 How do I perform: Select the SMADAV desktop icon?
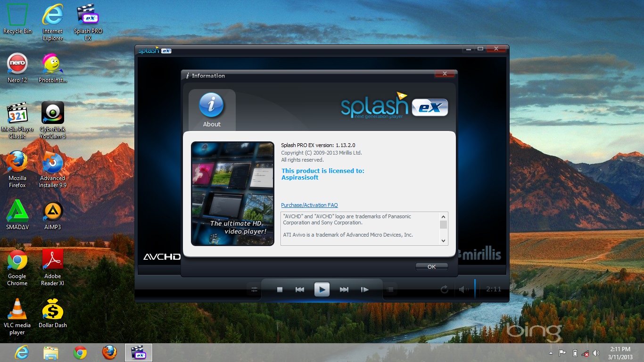(x=17, y=215)
